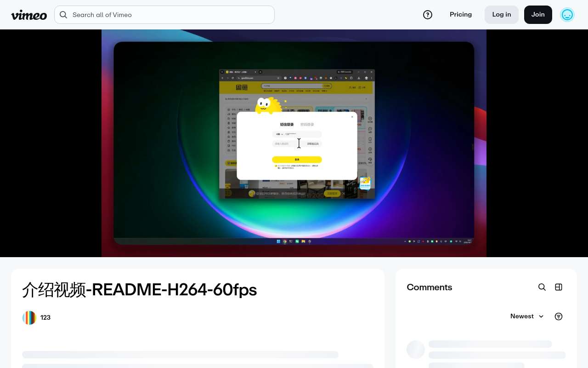Select the title 介绍视频-README-H264-60fps
Viewport: 588px width, 368px height.
click(x=140, y=290)
